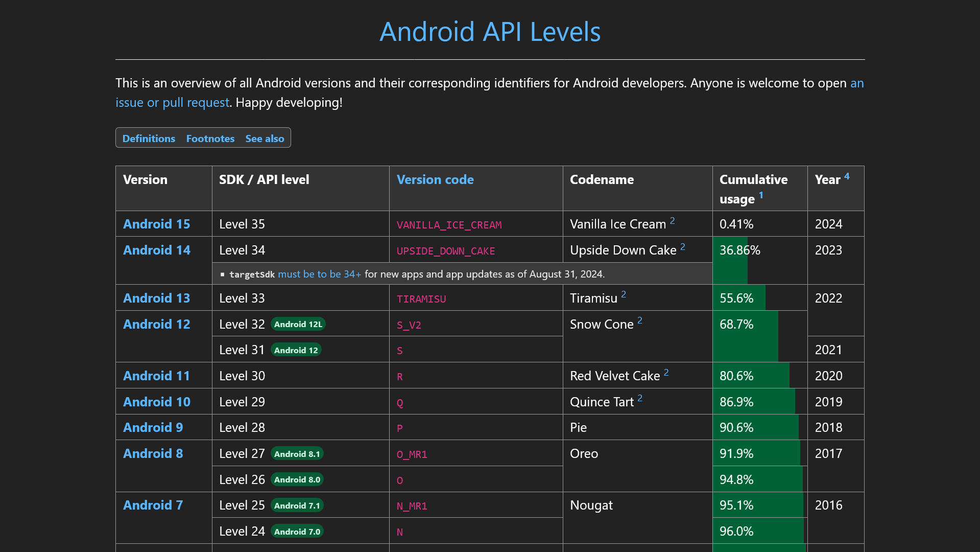This screenshot has height=552, width=980.
Task: Click the SDK / API level column header
Action: pos(301,189)
